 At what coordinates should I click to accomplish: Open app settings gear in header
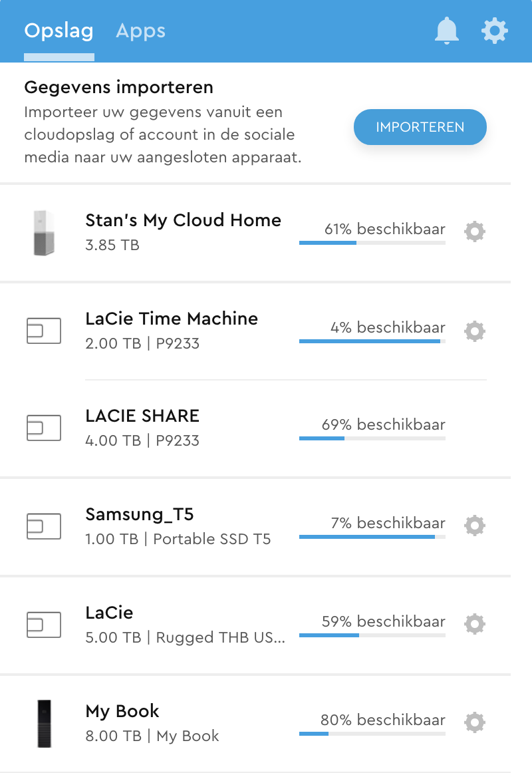495,31
